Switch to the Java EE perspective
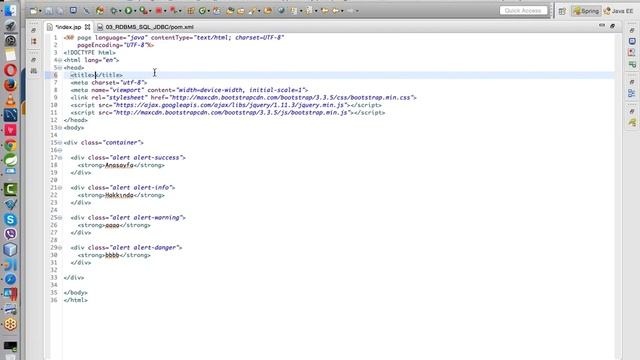This screenshot has width=640, height=360. (x=619, y=11)
